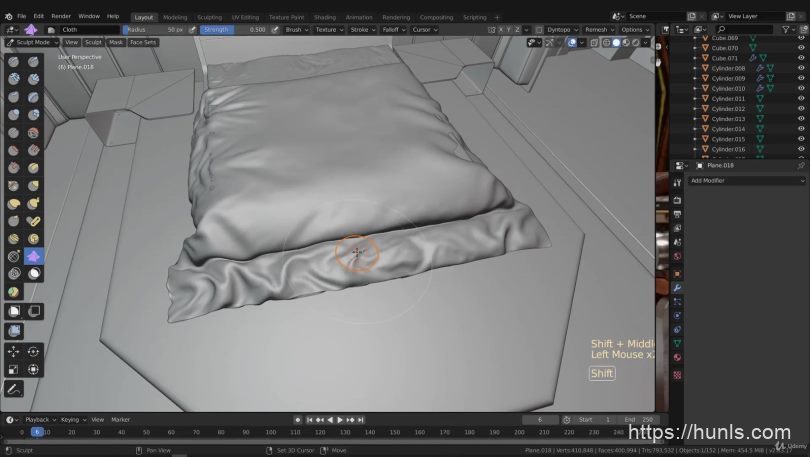The height and width of the screenshot is (457, 810).
Task: Open the Object Data green triangle tab
Action: point(677,343)
